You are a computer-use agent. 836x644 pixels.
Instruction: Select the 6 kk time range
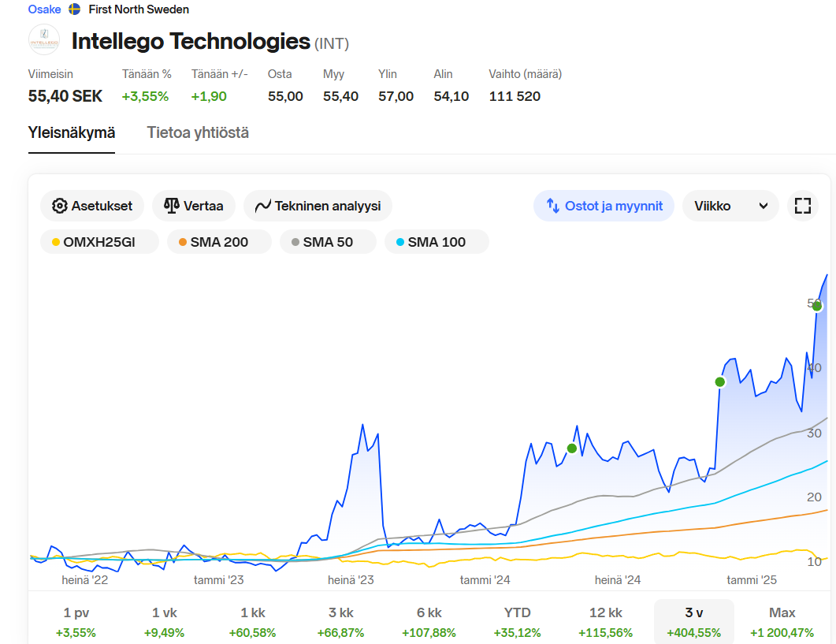429,622
